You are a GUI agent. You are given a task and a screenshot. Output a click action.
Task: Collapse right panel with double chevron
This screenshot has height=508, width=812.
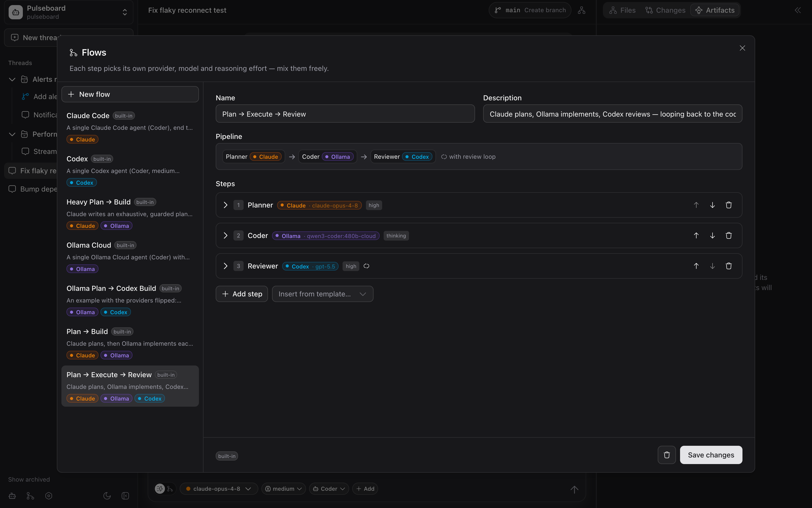(x=798, y=10)
